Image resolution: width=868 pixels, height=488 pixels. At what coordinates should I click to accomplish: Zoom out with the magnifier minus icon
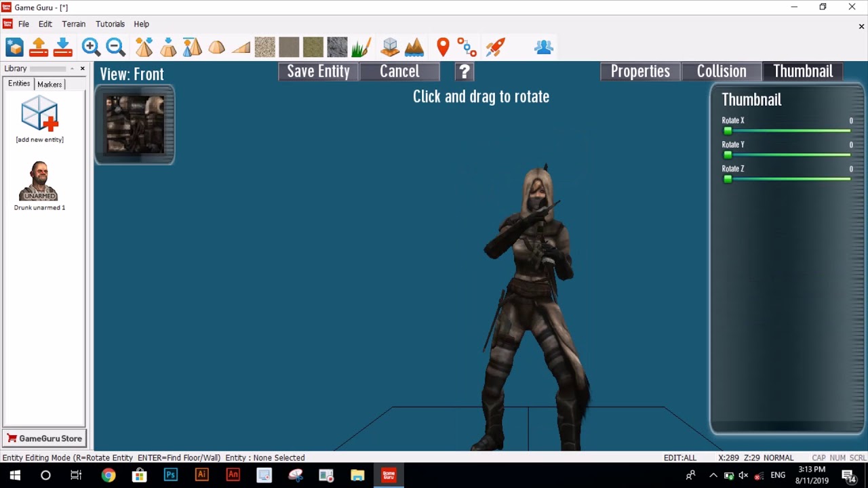(x=115, y=47)
